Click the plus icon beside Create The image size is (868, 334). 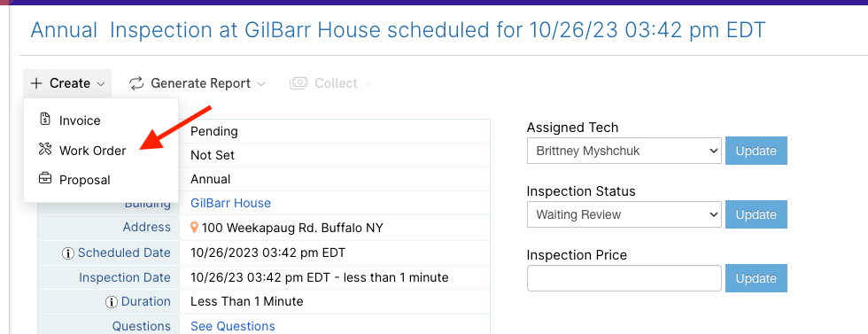36,83
